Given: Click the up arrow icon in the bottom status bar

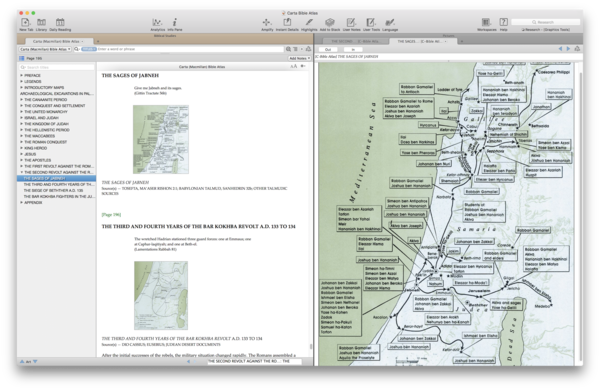Looking at the screenshot, I should 22,361.
